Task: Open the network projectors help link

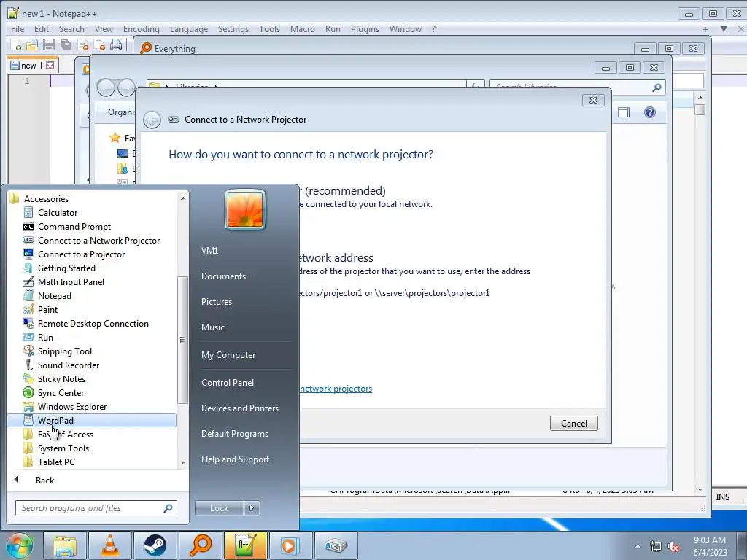Action: [x=336, y=389]
